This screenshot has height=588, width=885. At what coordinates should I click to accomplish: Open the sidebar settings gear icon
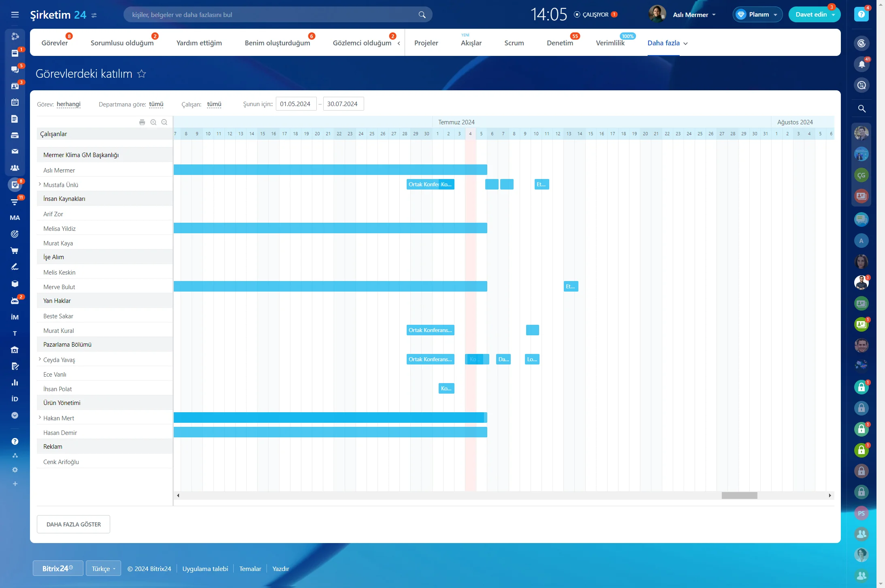tap(15, 470)
